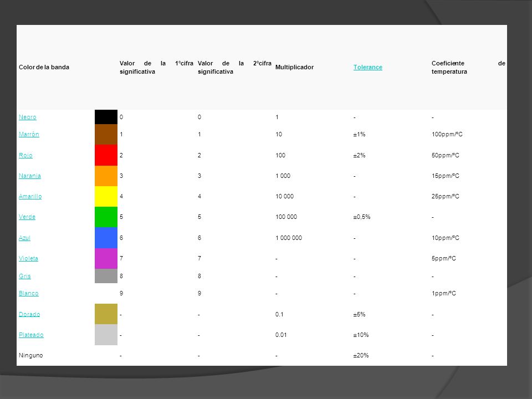Open the Dorado link
The image size is (532, 399).
pos(29,315)
